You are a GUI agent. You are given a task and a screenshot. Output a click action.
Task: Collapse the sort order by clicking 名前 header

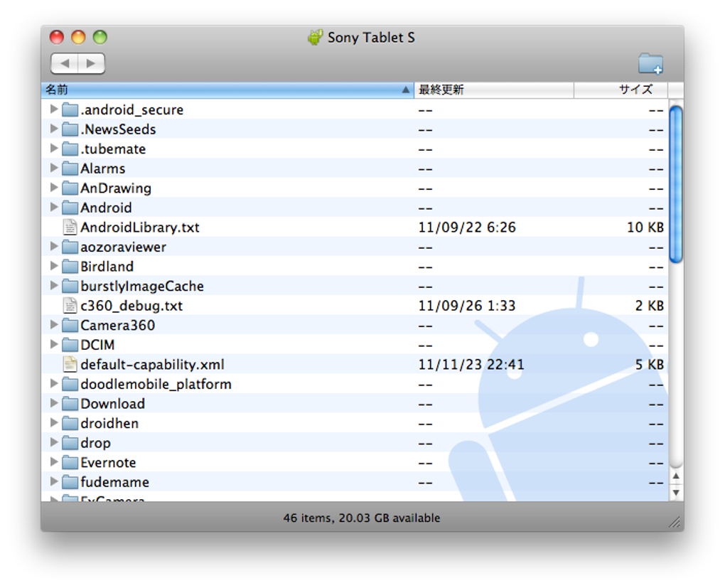(57, 90)
